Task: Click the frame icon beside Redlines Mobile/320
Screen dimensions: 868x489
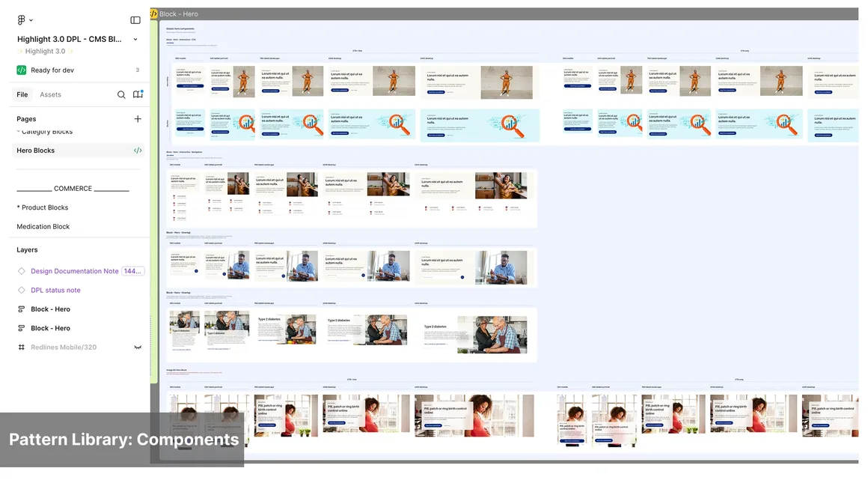Action: click(22, 347)
